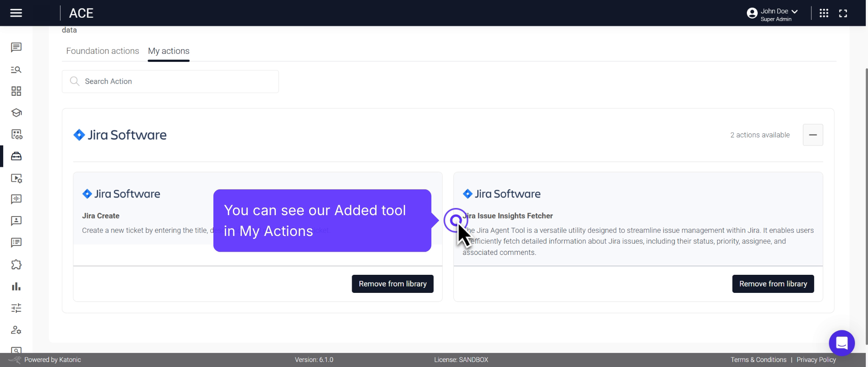
Task: Open the play settings sidebar icon
Action: pyautogui.click(x=16, y=178)
